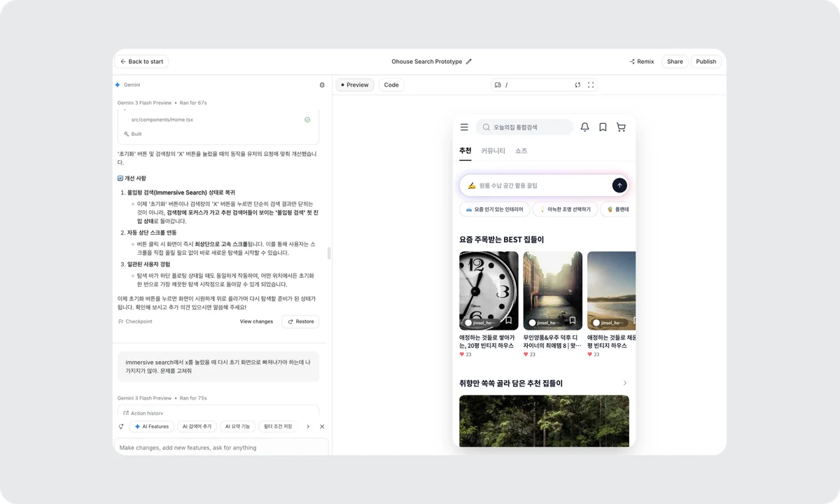Open preview in fullscreen
The width and height of the screenshot is (840, 504).
coord(591,85)
